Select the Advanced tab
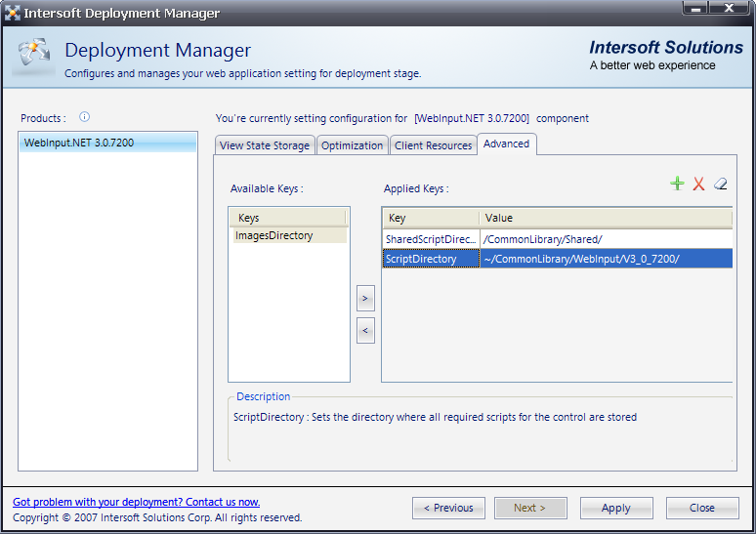The width and height of the screenshot is (756, 534). coord(506,144)
